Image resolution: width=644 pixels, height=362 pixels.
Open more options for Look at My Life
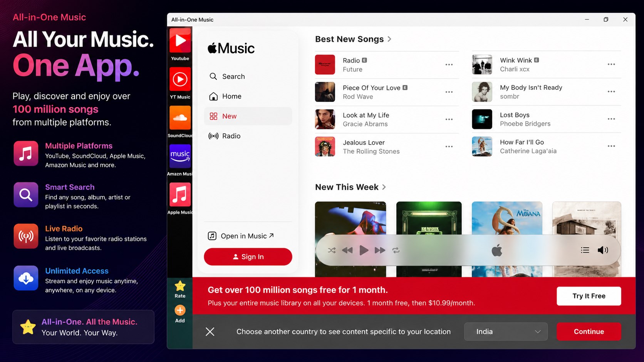[449, 119]
